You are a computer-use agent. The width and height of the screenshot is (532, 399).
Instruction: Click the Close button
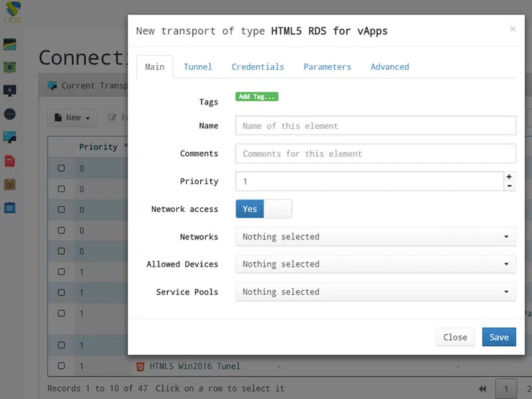point(455,337)
